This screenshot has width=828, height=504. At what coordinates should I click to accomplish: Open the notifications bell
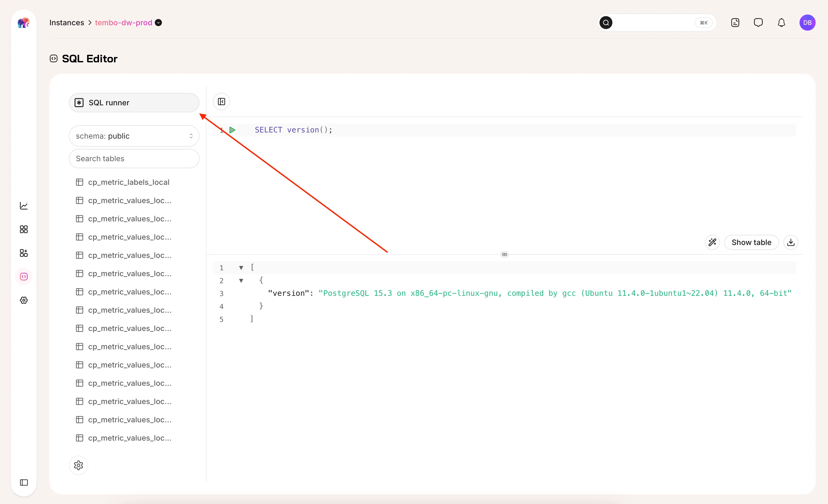(781, 23)
